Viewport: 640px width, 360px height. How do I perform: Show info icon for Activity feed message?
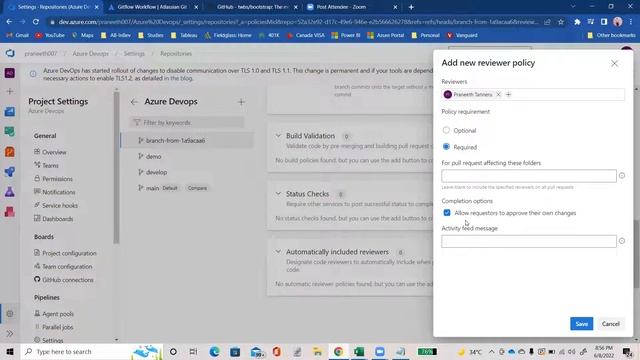pyautogui.click(x=622, y=241)
